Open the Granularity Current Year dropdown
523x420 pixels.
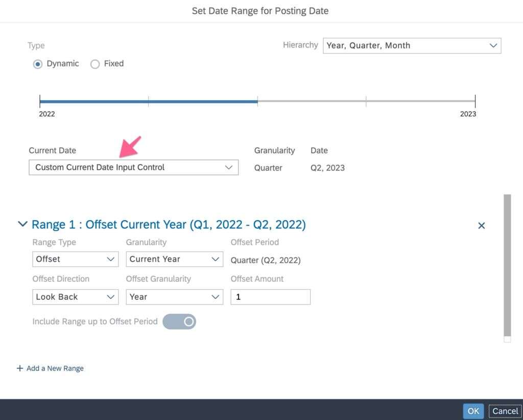174,259
